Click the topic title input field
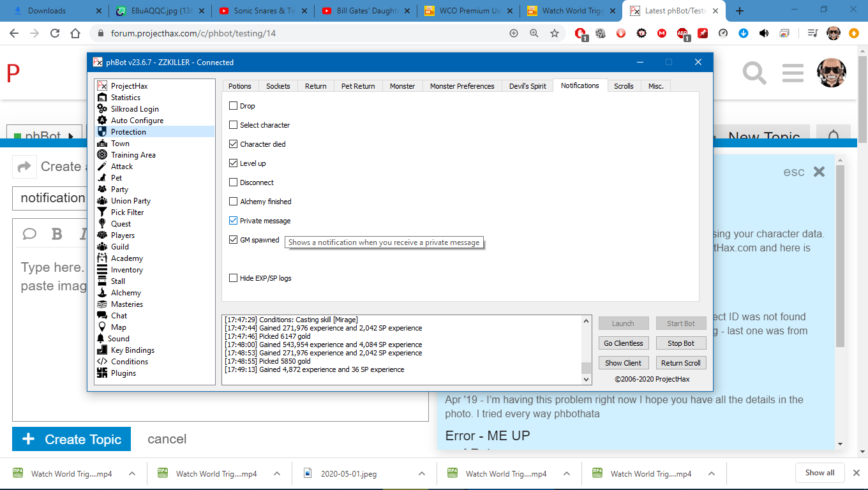The width and height of the screenshot is (868, 490). 50,198
